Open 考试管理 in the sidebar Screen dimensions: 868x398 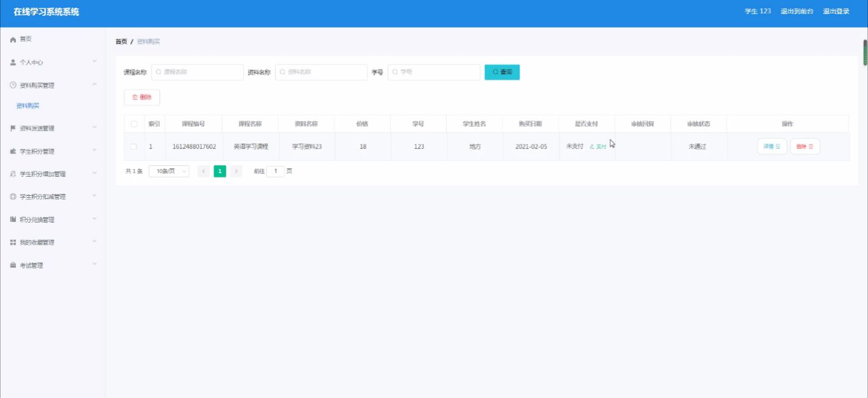(52, 265)
